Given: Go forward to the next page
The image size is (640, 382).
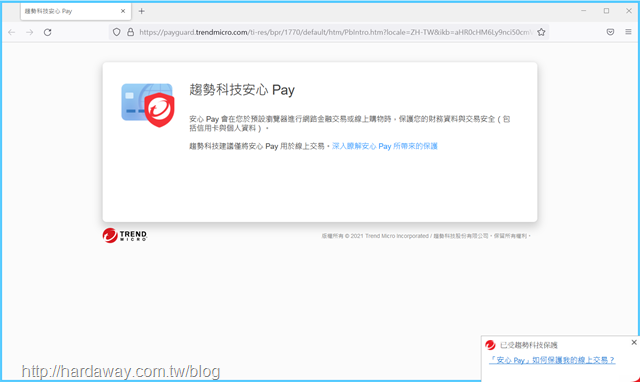Looking at the screenshot, I should 29,32.
